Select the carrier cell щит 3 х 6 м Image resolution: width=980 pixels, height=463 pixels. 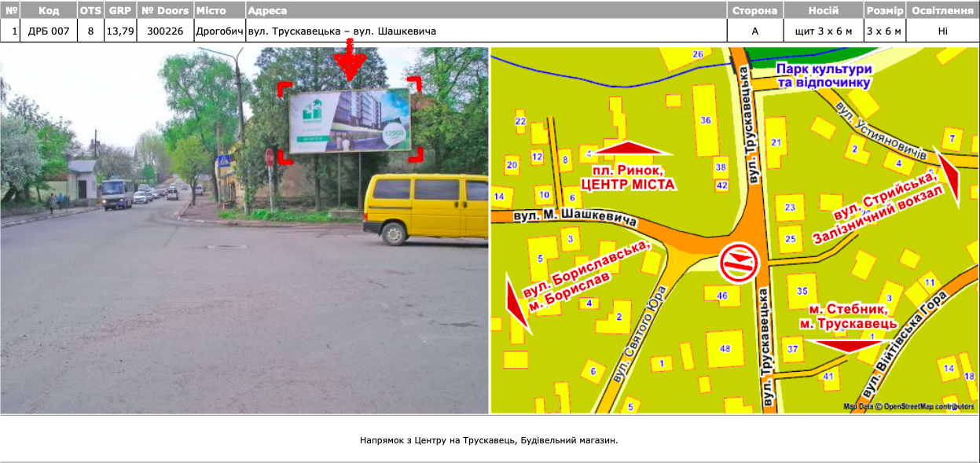click(x=823, y=31)
